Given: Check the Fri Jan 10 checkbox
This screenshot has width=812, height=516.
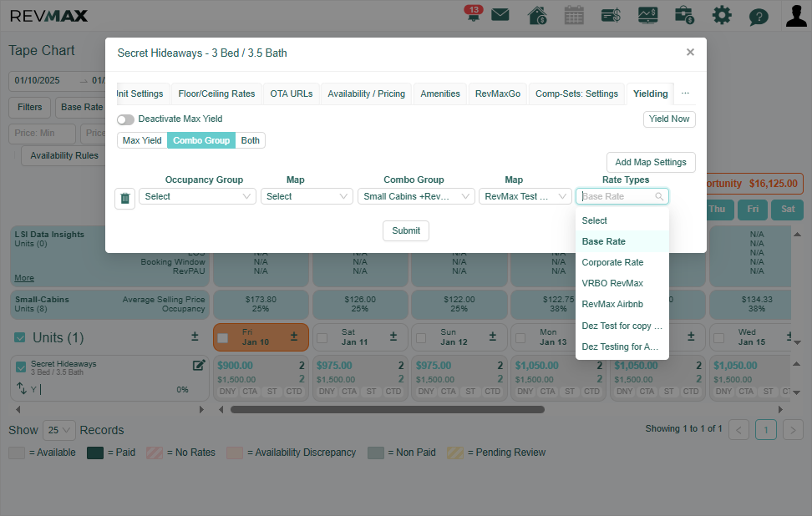Looking at the screenshot, I should pos(223,338).
